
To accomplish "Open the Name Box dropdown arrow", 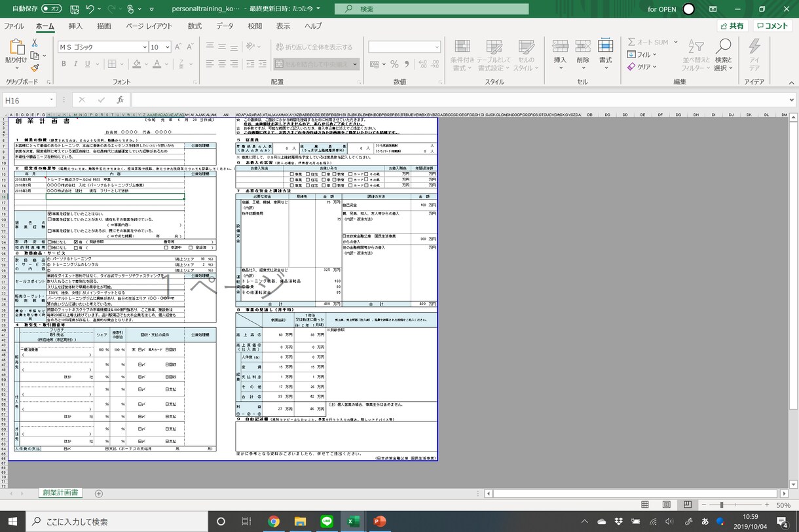I will pyautogui.click(x=51, y=100).
